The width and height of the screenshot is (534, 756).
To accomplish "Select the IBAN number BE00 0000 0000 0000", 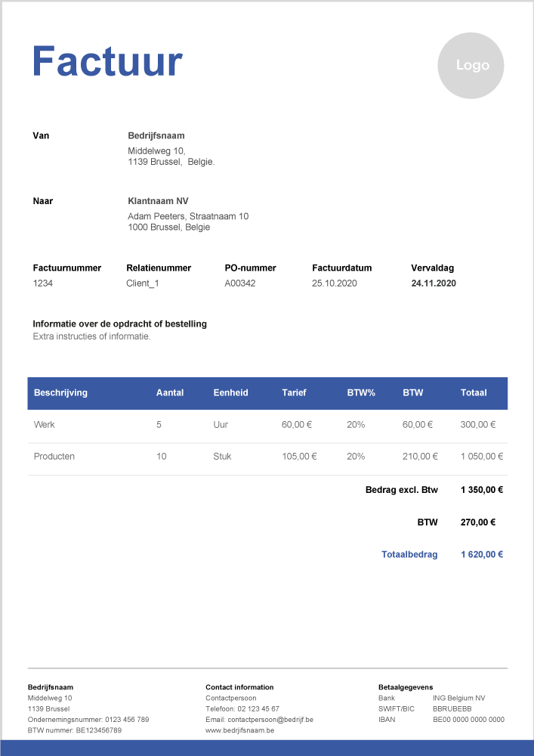I will 468,720.
